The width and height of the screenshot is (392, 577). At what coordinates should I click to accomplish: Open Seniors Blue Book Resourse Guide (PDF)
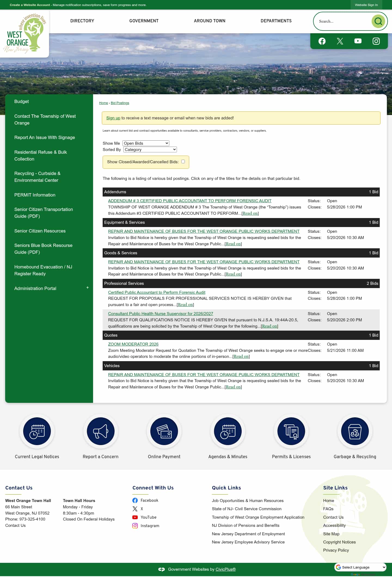click(x=44, y=249)
